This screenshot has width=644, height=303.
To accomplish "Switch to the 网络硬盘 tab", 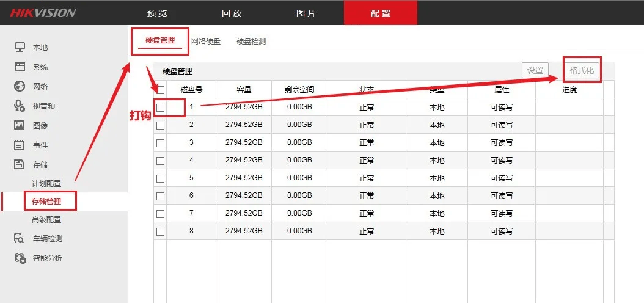I will tap(206, 41).
